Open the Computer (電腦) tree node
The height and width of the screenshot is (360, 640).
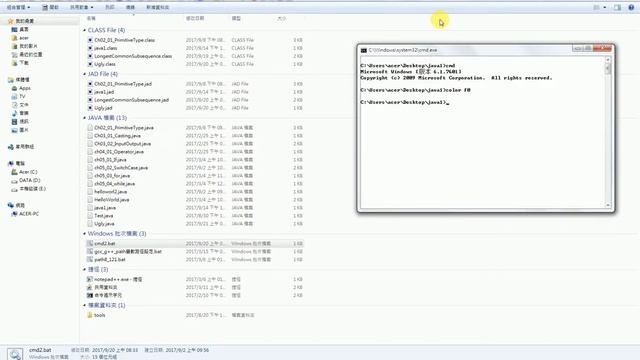pos(20,163)
